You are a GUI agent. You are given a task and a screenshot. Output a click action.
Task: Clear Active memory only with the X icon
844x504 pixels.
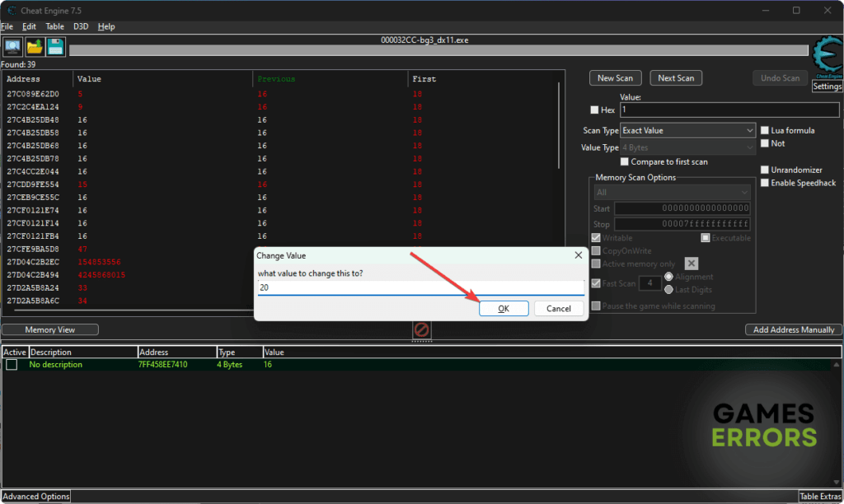[x=692, y=264]
